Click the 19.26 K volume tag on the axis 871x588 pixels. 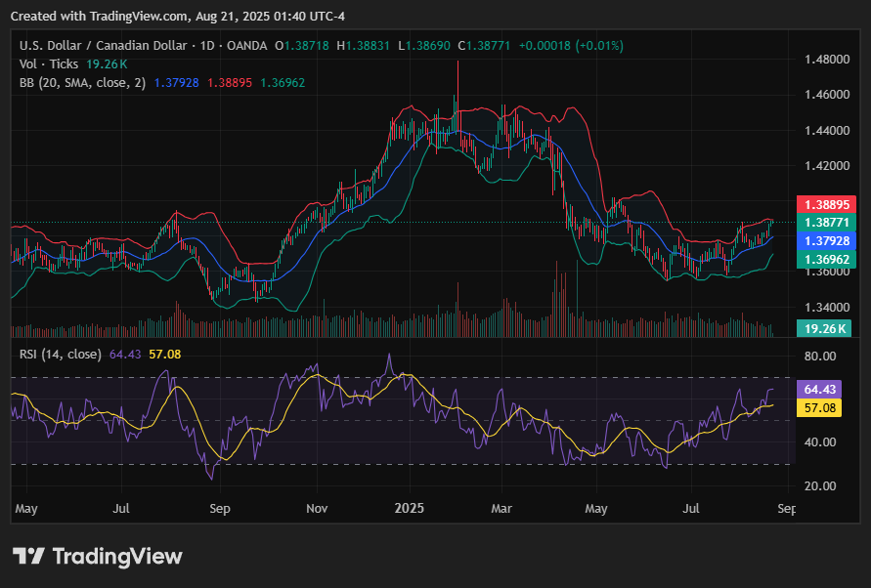(824, 328)
